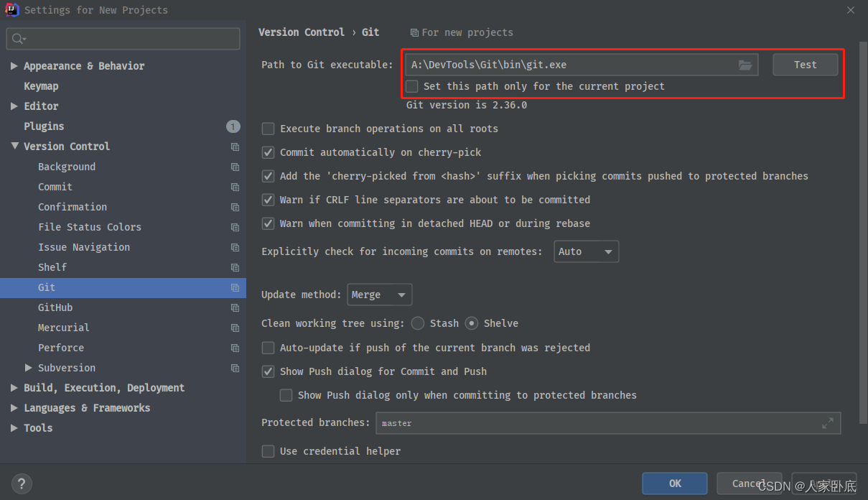Click the OK button

click(x=675, y=483)
